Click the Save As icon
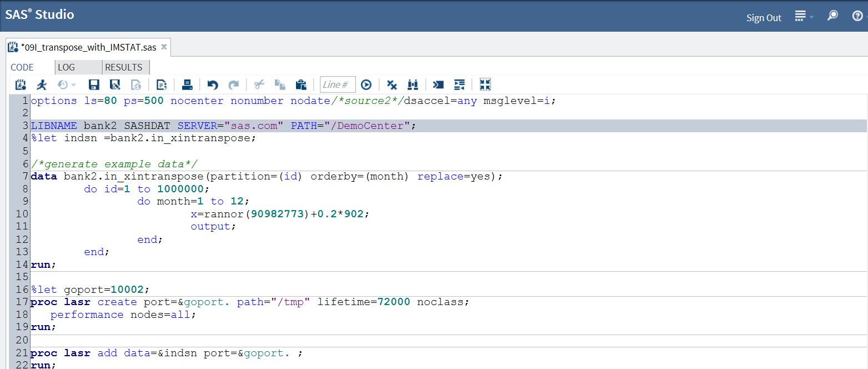Image resolution: width=868 pixels, height=369 pixels. tap(115, 84)
